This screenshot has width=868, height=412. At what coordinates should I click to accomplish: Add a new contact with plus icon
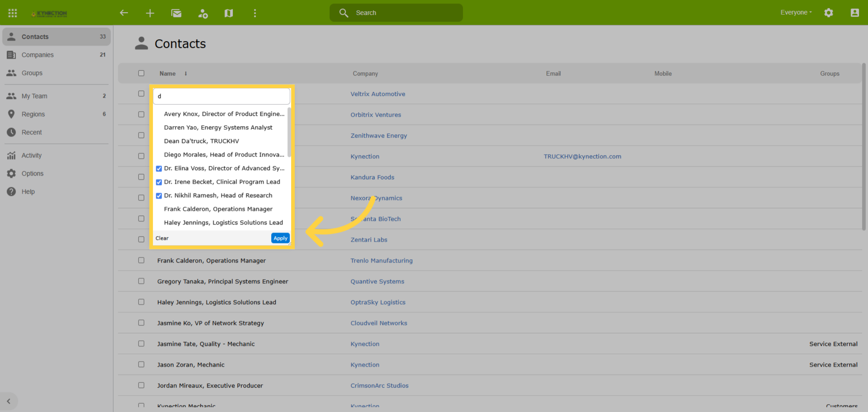[x=150, y=13]
